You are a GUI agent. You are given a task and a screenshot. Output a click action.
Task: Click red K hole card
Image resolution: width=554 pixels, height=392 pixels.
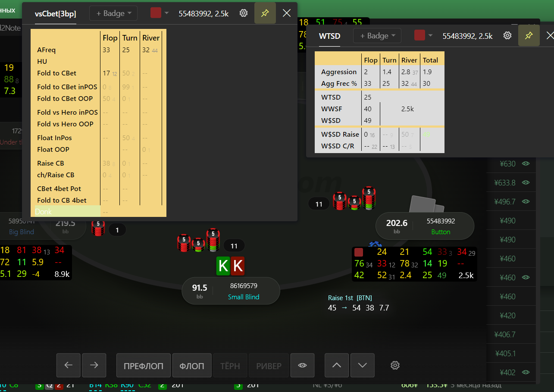click(x=238, y=266)
